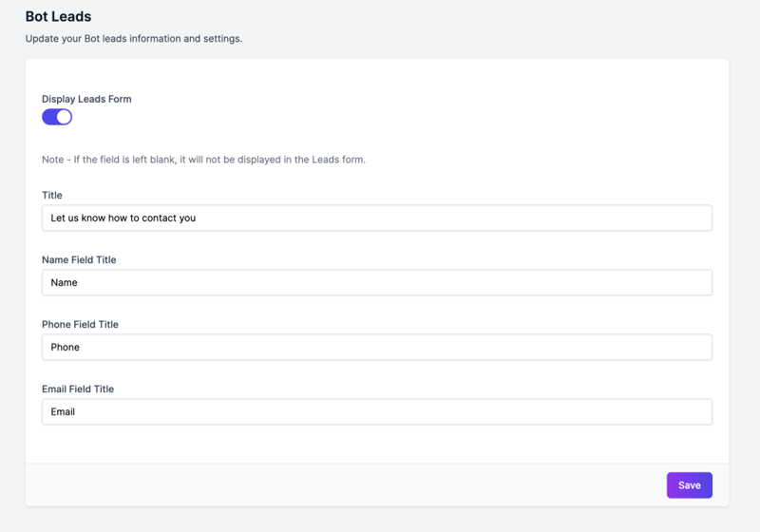Toggle the Display Leads Form switch

(56, 117)
